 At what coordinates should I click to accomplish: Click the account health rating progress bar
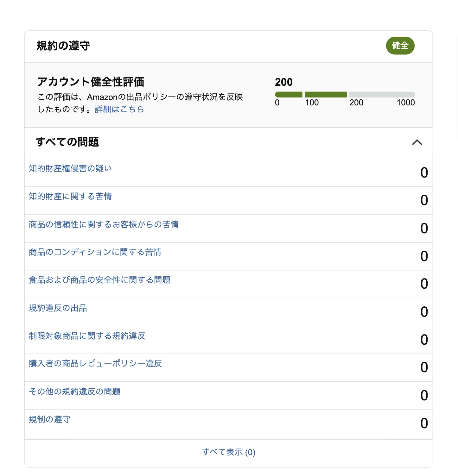pos(345,95)
